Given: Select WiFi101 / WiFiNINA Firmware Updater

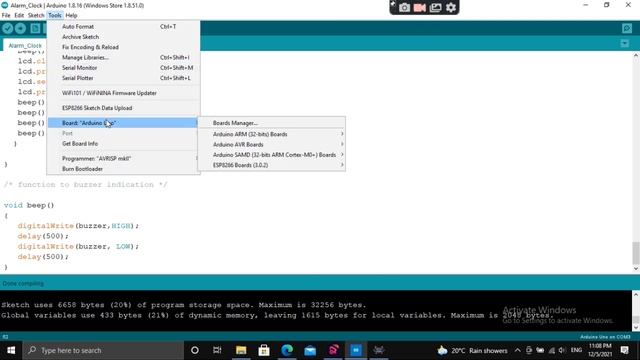Looking at the screenshot, I should [123, 93].
